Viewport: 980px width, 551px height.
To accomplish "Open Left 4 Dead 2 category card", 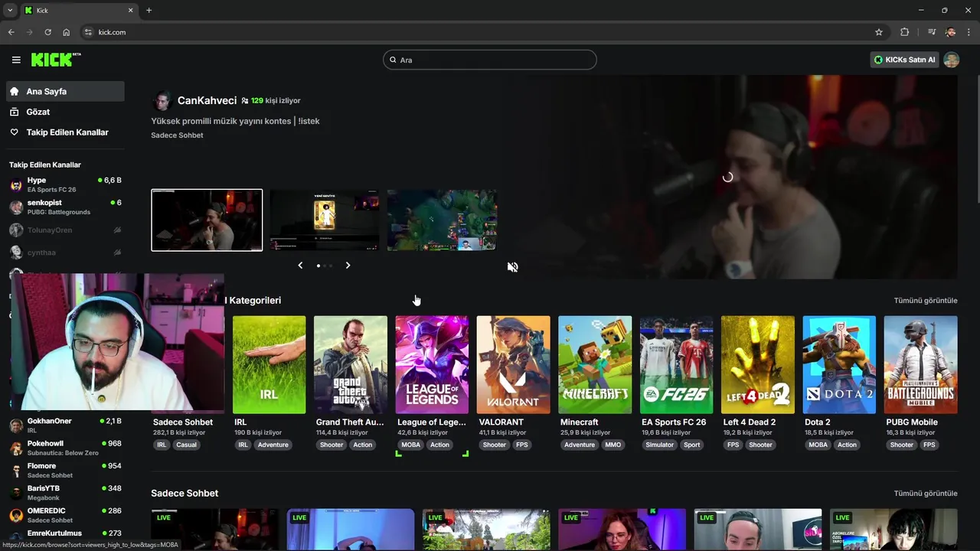I will coord(758,365).
